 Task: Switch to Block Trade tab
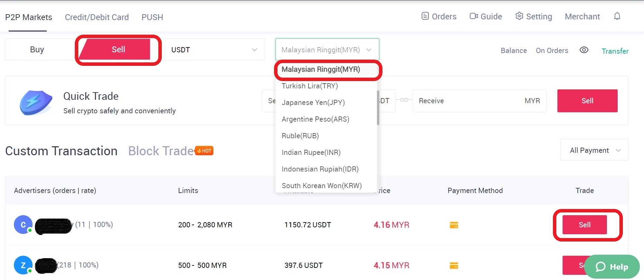point(161,151)
